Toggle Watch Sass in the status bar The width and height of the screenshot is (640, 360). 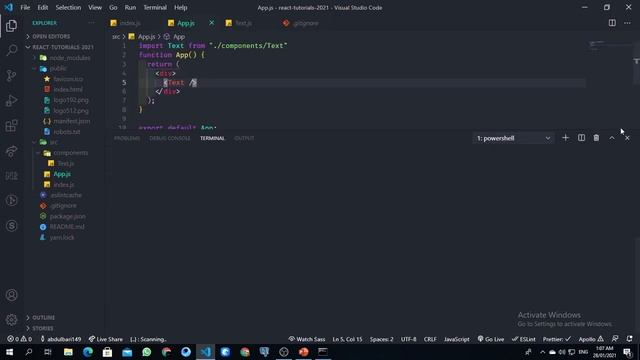pos(307,339)
